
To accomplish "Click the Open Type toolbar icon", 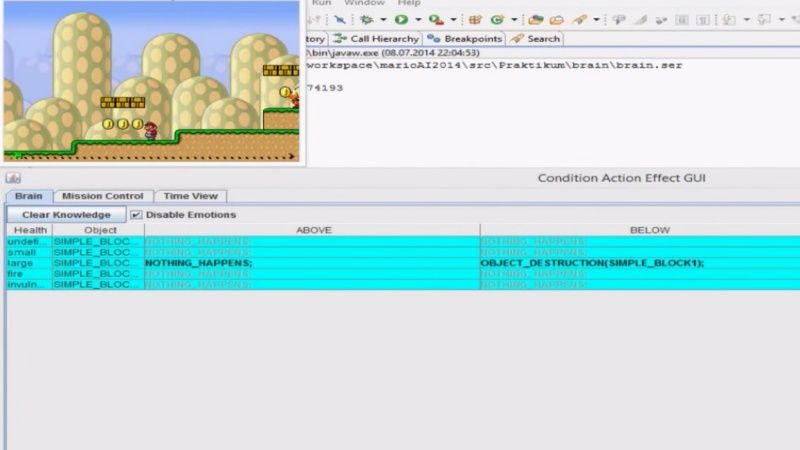I will click(x=535, y=20).
